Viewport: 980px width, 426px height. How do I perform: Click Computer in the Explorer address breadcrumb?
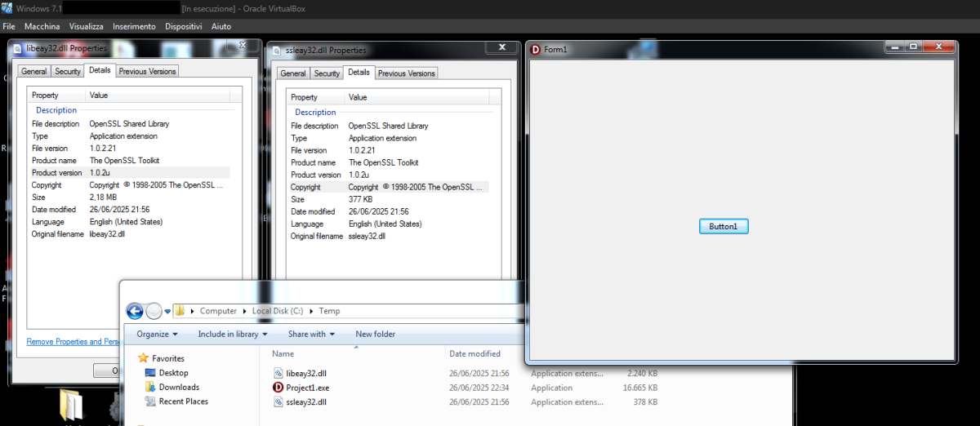218,311
